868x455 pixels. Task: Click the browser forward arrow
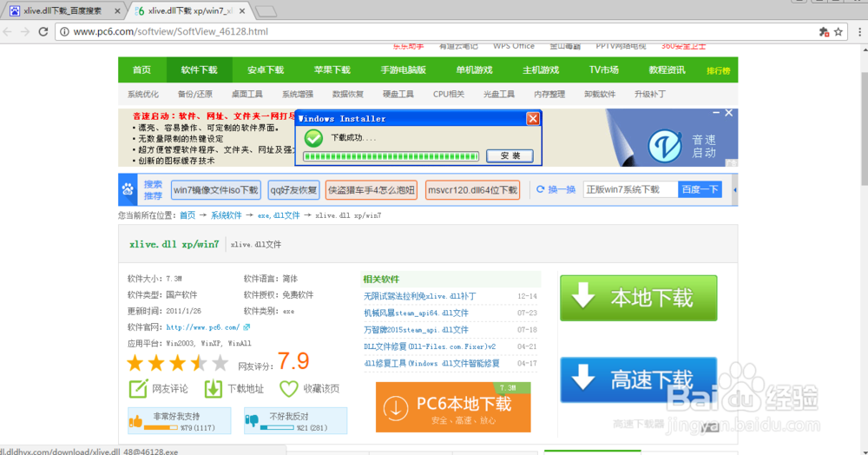25,31
